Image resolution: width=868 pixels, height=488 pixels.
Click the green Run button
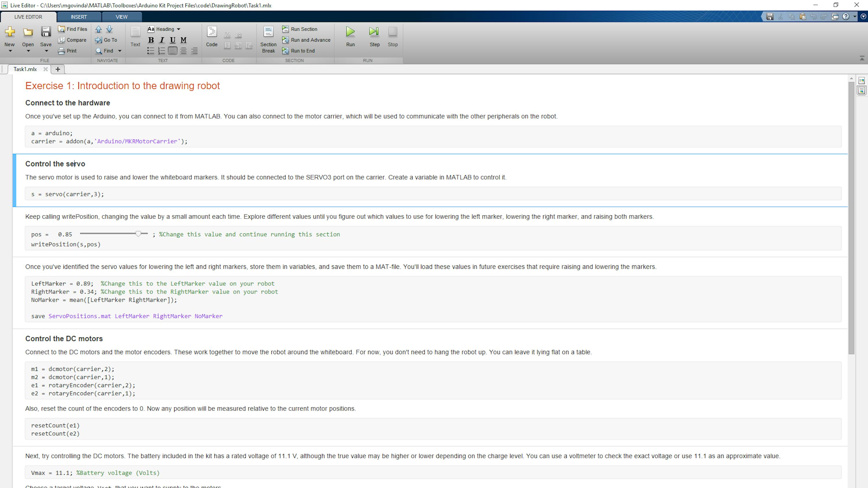tap(350, 32)
